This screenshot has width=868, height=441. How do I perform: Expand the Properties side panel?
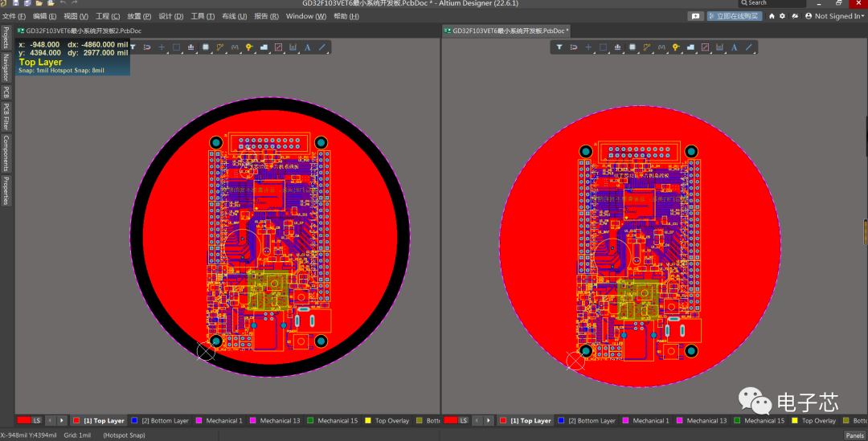click(x=6, y=191)
